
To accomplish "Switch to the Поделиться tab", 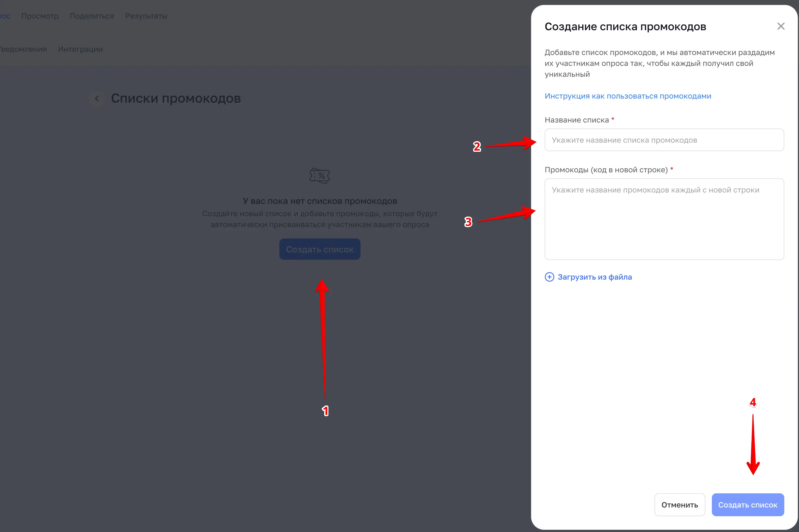I will (x=92, y=16).
